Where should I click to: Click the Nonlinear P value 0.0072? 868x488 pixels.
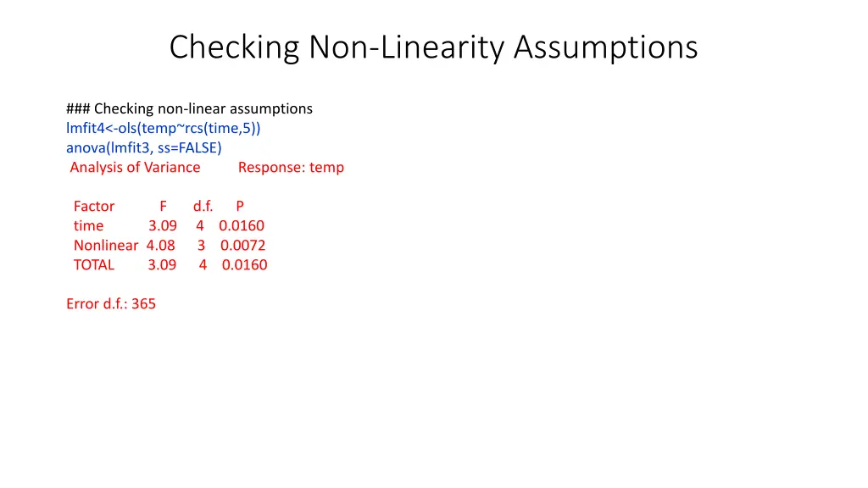pos(243,245)
